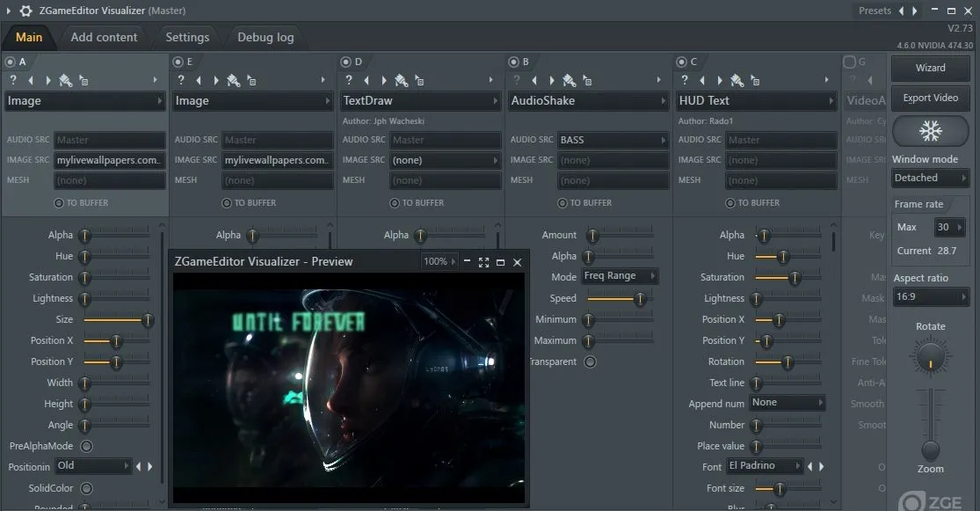The width and height of the screenshot is (980, 511).
Task: Click the layer menu icon in layer C
Action: pos(755,80)
